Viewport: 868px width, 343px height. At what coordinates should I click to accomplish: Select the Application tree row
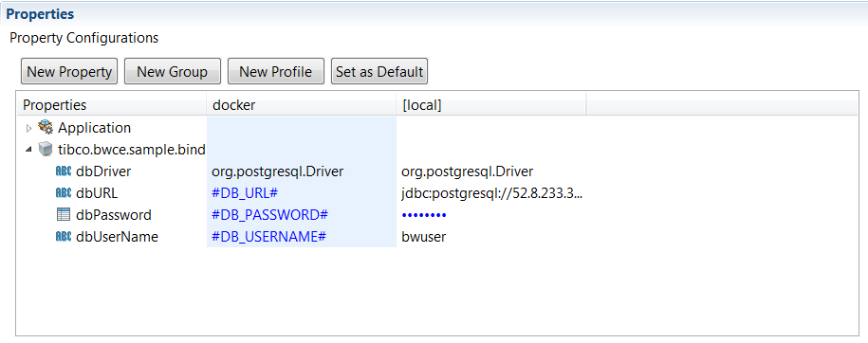pyautogui.click(x=95, y=128)
